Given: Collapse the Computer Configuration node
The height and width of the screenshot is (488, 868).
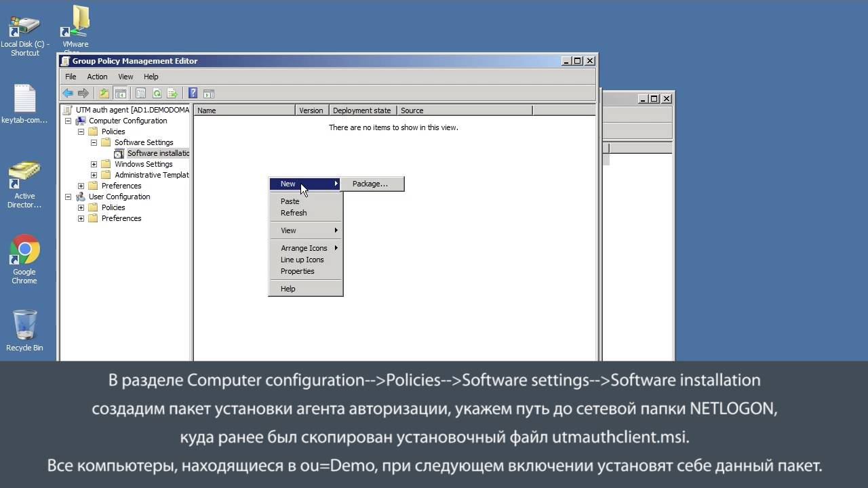Looking at the screenshot, I should point(68,121).
